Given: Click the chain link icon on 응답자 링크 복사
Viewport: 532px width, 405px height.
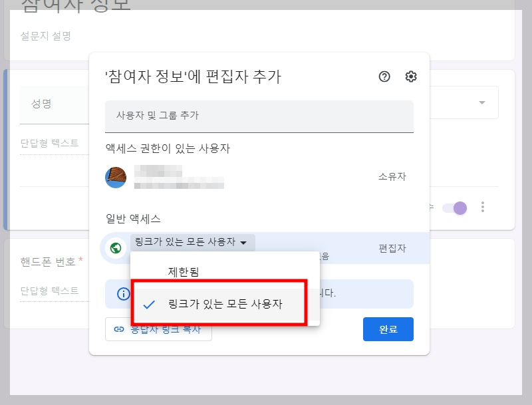Looking at the screenshot, I should coord(118,328).
